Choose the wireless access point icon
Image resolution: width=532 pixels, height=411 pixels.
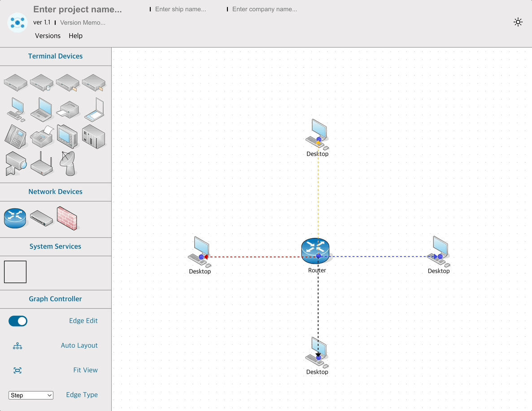coord(42,164)
